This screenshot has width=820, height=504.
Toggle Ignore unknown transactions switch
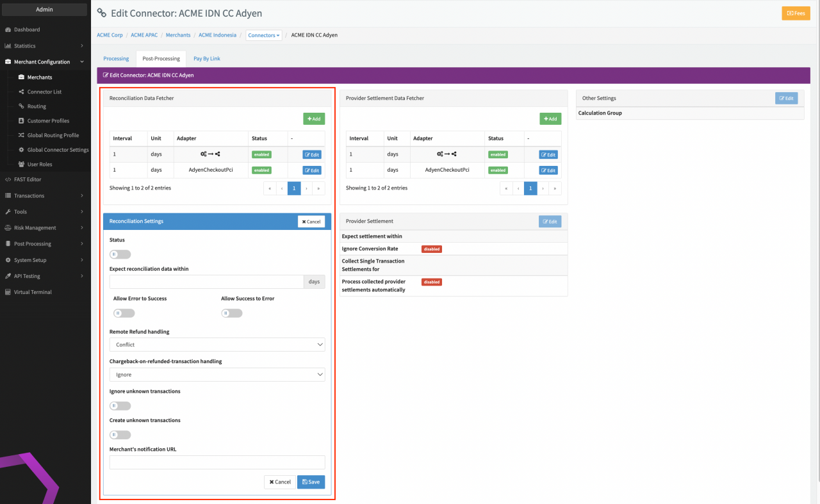click(x=120, y=405)
